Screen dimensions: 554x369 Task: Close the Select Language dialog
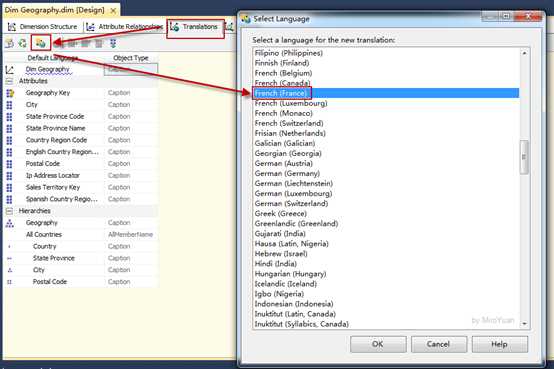coord(528,16)
